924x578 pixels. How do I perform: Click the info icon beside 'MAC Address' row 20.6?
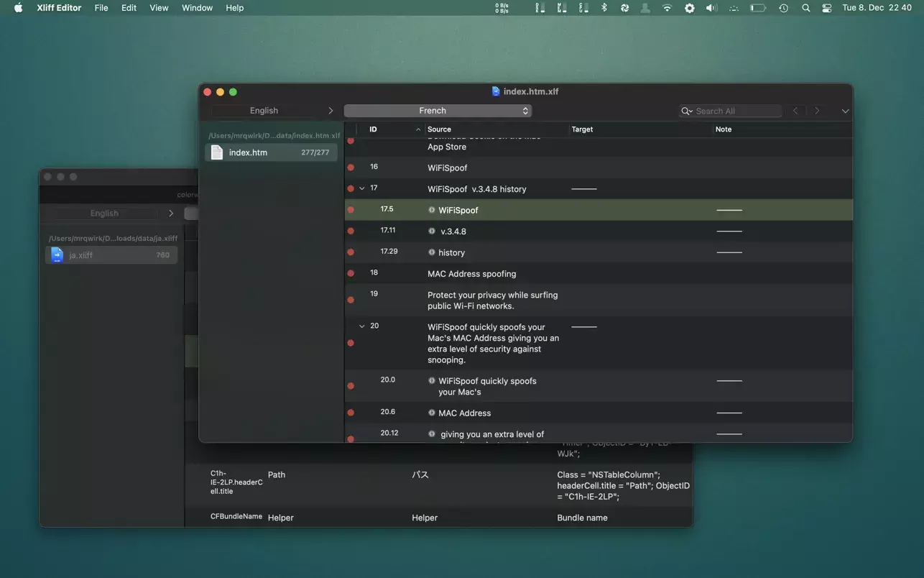pyautogui.click(x=432, y=413)
